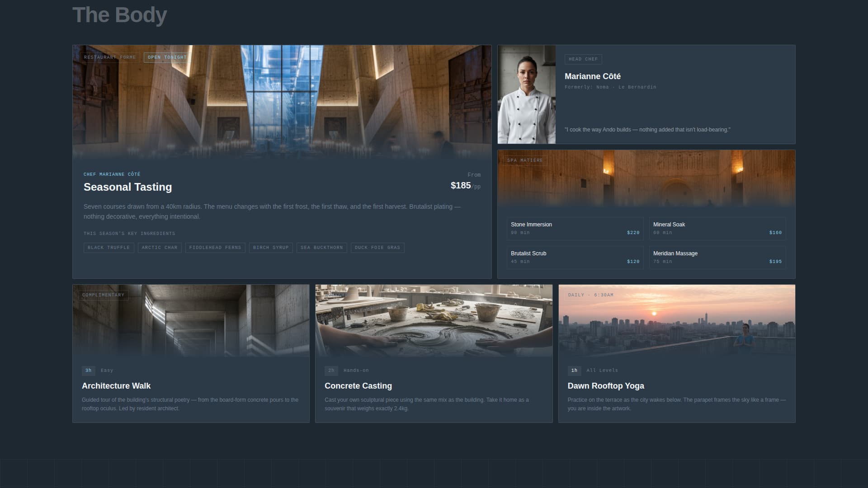Open the Architecture Walk card
The width and height of the screenshot is (868, 488).
(x=116, y=386)
